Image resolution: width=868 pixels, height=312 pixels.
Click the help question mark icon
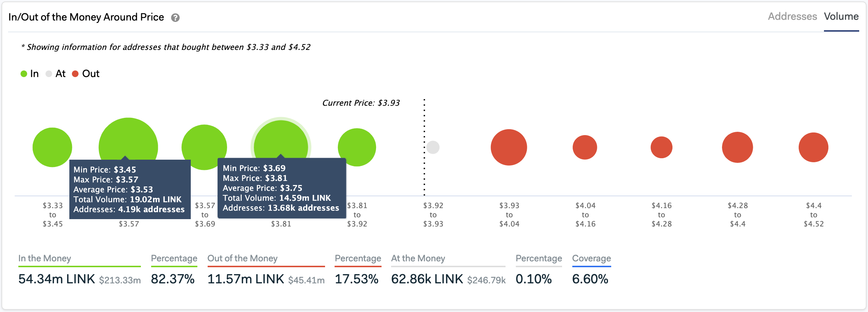pyautogui.click(x=175, y=18)
